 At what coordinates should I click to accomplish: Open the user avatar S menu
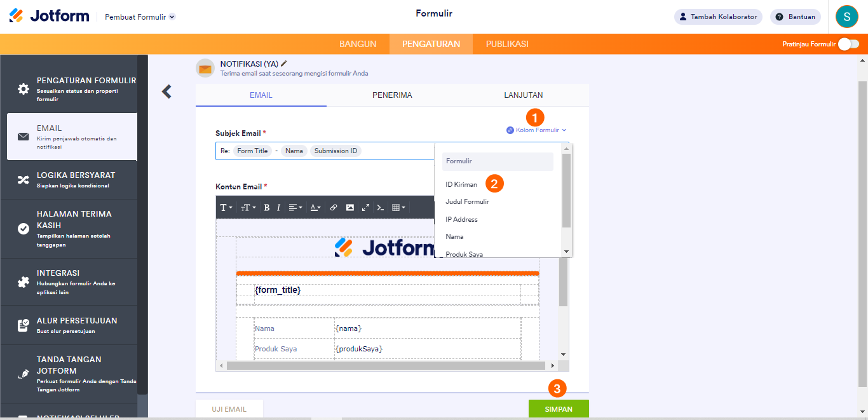(847, 17)
